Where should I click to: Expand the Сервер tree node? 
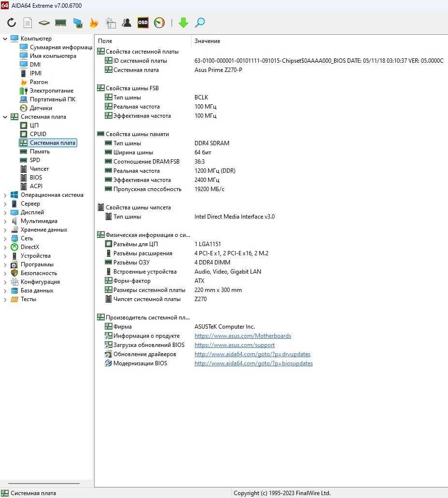(x=5, y=204)
